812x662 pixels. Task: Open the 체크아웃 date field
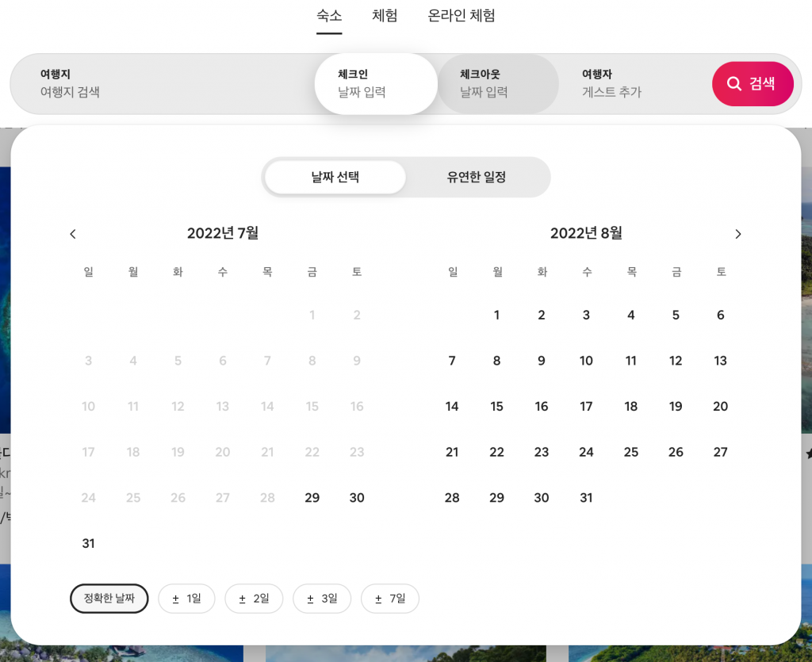498,84
